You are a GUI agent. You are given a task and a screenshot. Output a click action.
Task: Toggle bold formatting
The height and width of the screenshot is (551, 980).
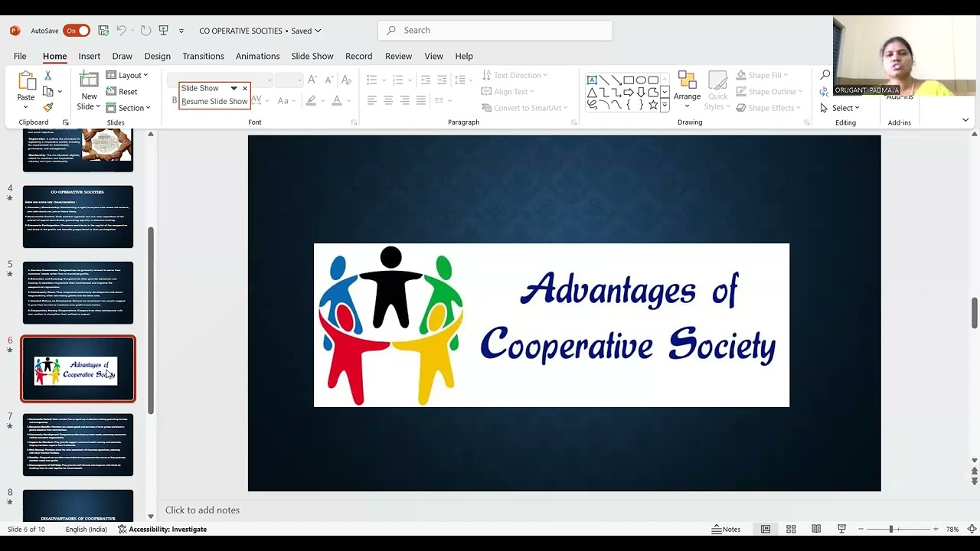click(174, 100)
